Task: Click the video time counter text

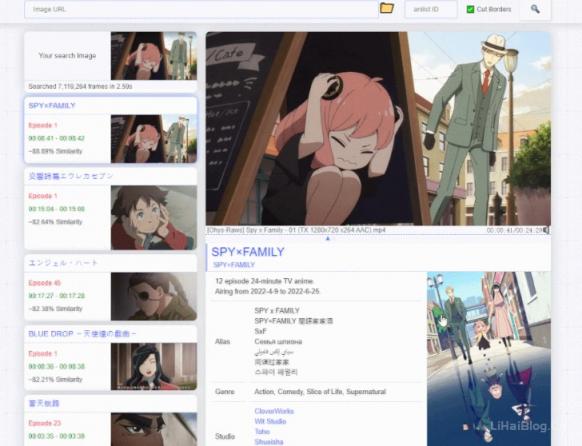Action: tap(514, 230)
